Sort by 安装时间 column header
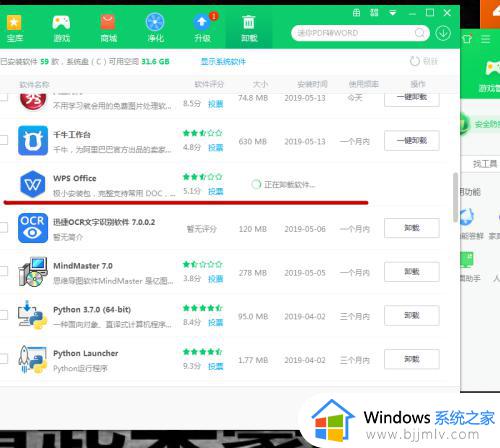500x448 pixels. pyautogui.click(x=312, y=84)
